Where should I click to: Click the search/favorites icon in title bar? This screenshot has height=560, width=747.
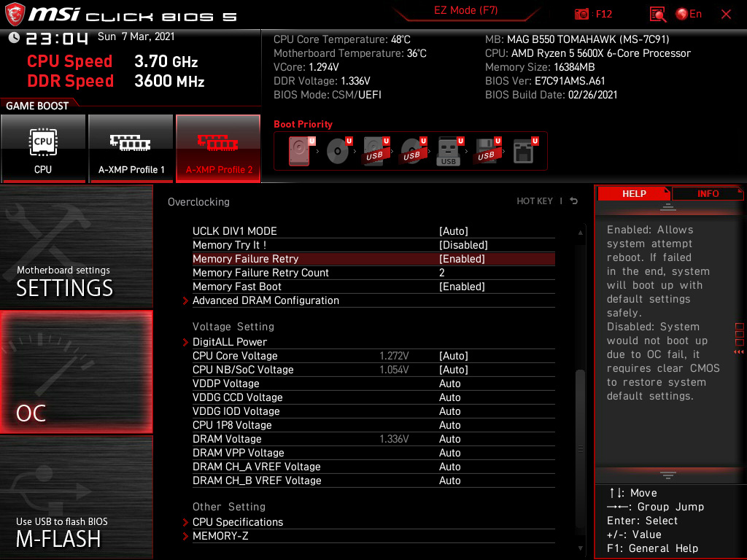tap(657, 14)
